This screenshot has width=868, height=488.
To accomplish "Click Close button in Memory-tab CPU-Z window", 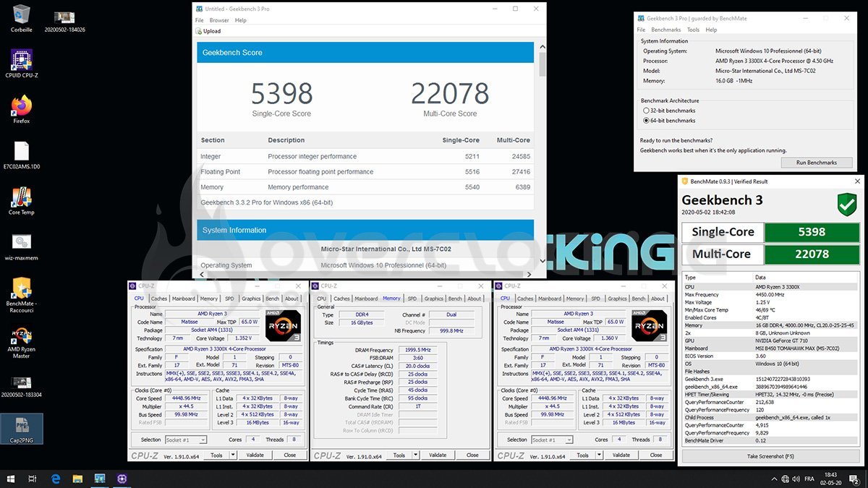I will click(x=472, y=455).
